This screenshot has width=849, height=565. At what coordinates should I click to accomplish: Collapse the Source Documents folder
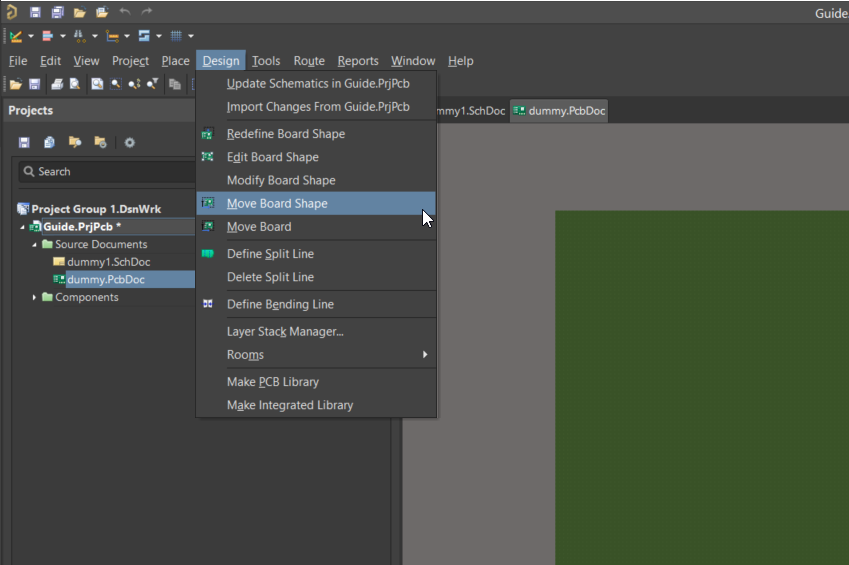point(35,245)
